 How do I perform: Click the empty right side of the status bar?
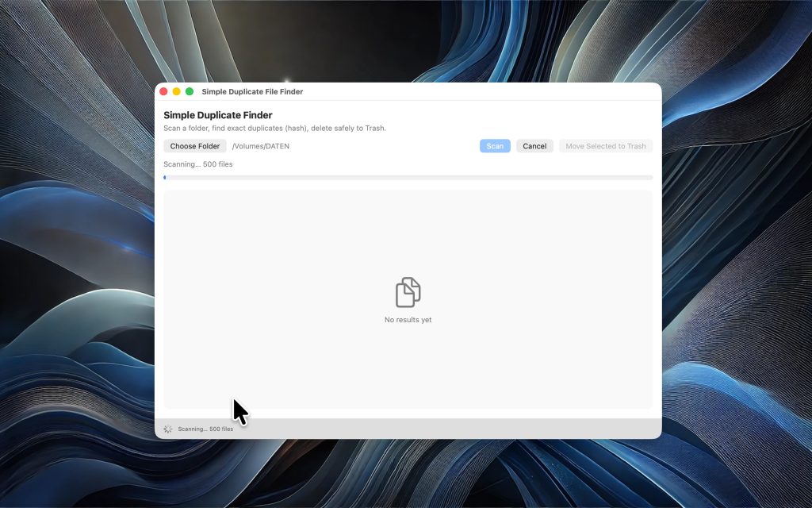[x=515, y=429]
